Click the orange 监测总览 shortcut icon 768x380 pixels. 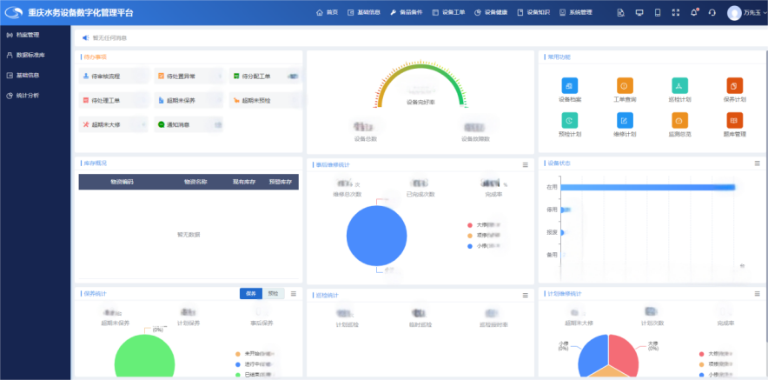click(679, 120)
